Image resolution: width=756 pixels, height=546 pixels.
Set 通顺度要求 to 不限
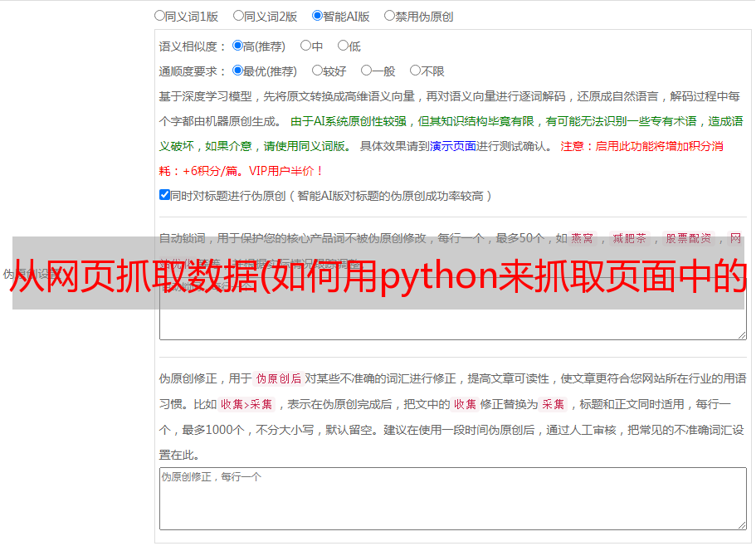415,71
